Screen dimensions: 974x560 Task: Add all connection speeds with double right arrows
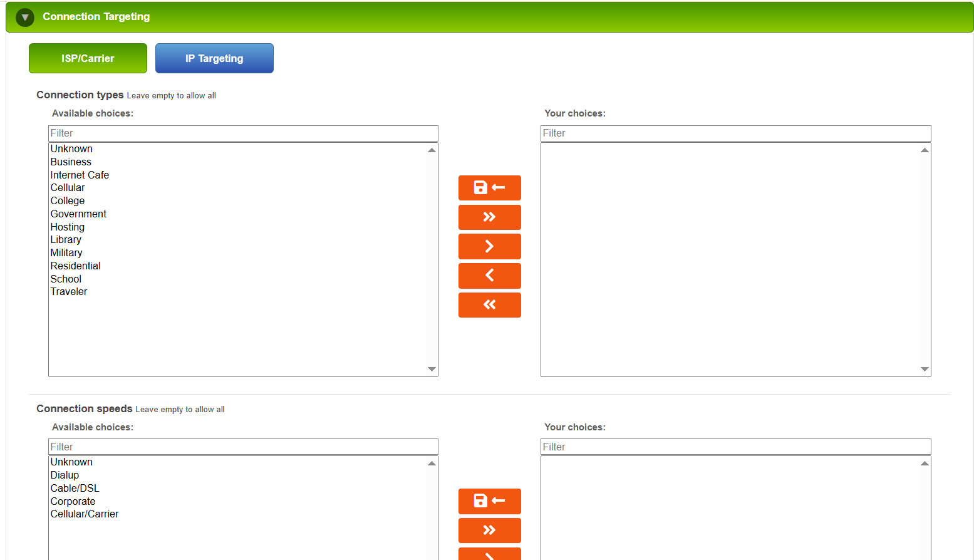click(490, 531)
